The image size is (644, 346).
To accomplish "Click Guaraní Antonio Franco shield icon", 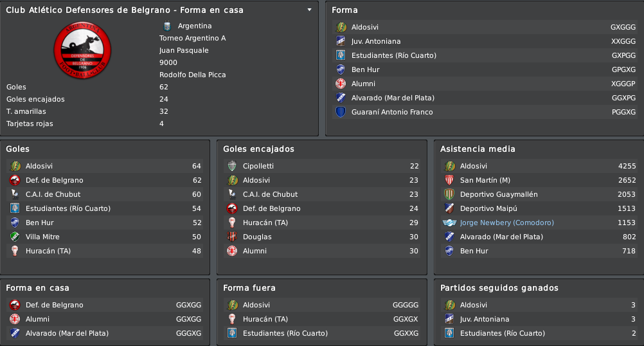I will [341, 112].
